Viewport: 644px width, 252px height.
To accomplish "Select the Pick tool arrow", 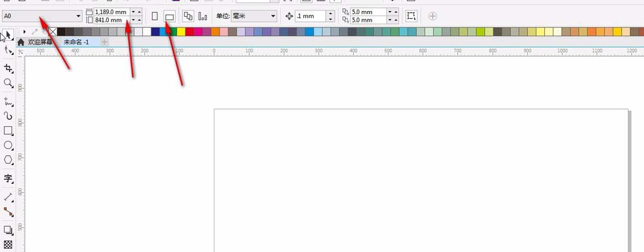I will [x=8, y=35].
